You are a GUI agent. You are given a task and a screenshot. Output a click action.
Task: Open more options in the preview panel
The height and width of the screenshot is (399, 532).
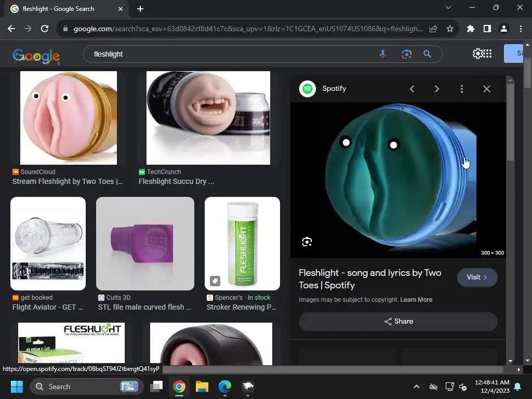[461, 89]
